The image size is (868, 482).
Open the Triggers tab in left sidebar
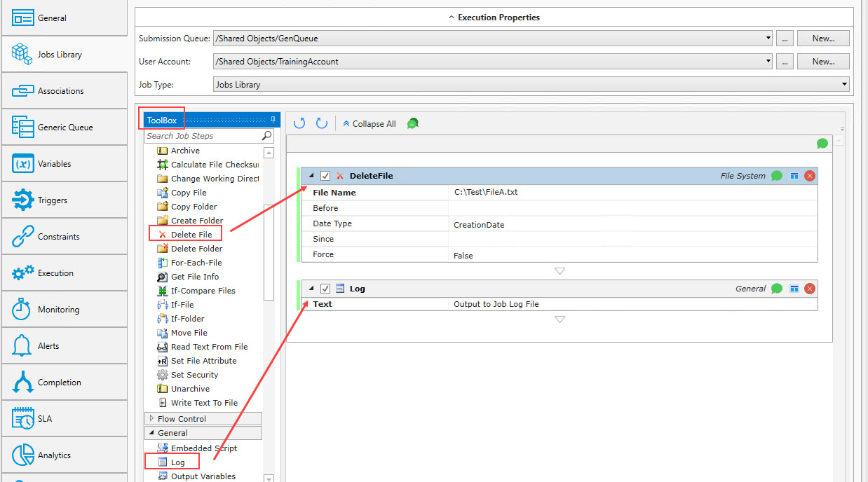point(65,200)
